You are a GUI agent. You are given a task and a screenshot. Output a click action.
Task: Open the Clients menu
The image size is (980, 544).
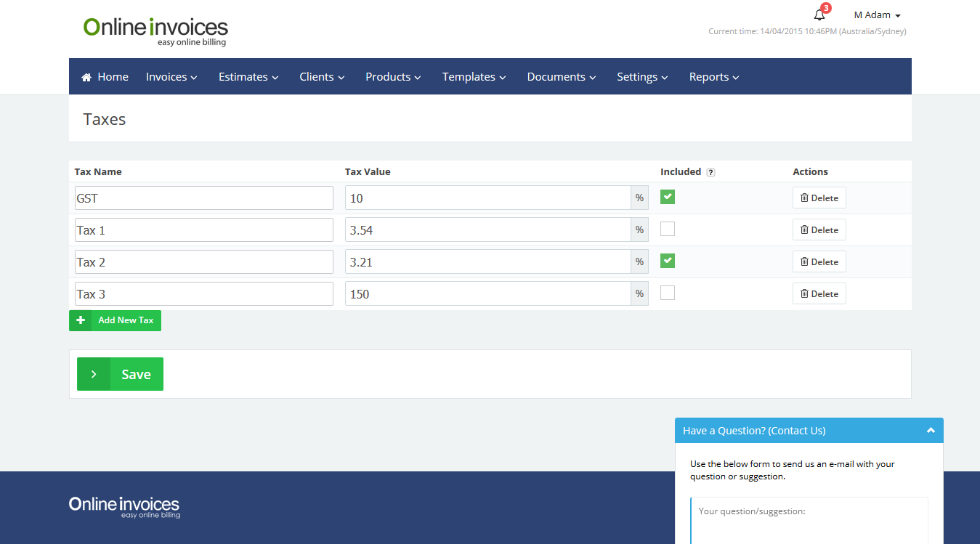click(x=321, y=77)
